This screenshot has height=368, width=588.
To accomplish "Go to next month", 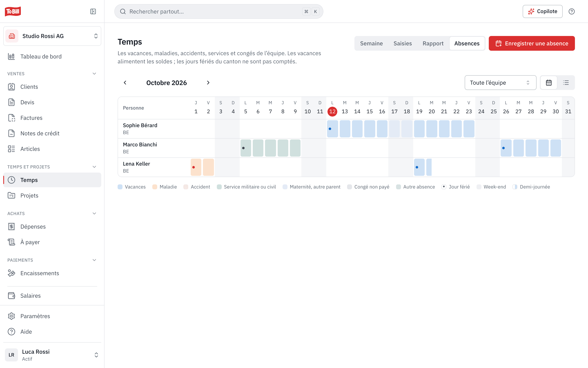I will tap(208, 83).
